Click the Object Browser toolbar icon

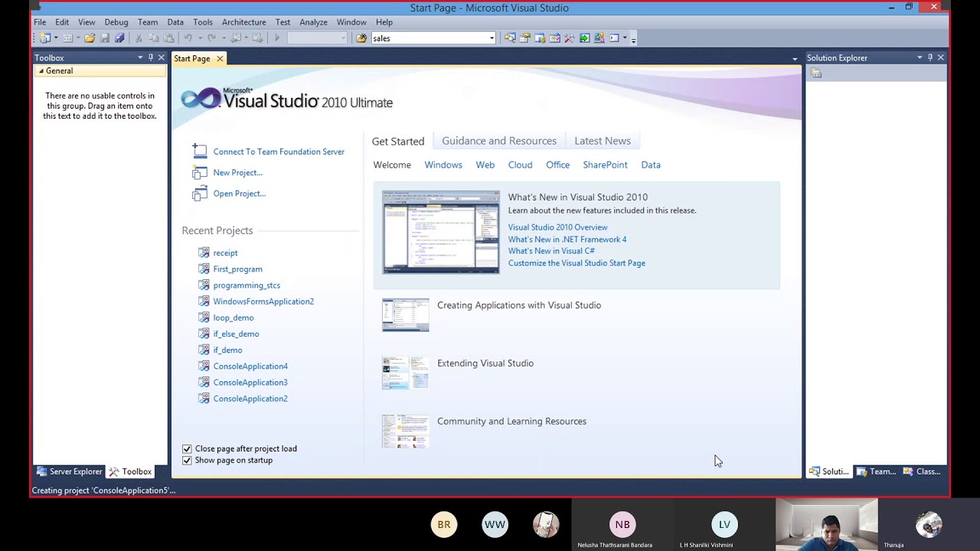555,38
